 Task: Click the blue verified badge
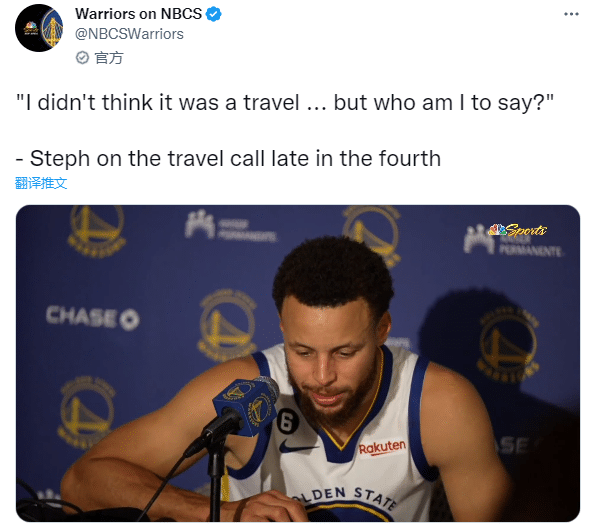214,14
